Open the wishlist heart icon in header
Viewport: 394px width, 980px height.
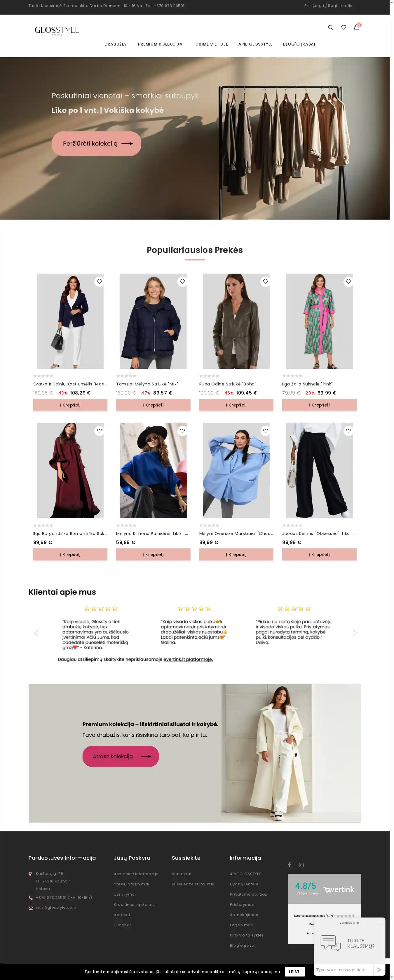point(344,27)
